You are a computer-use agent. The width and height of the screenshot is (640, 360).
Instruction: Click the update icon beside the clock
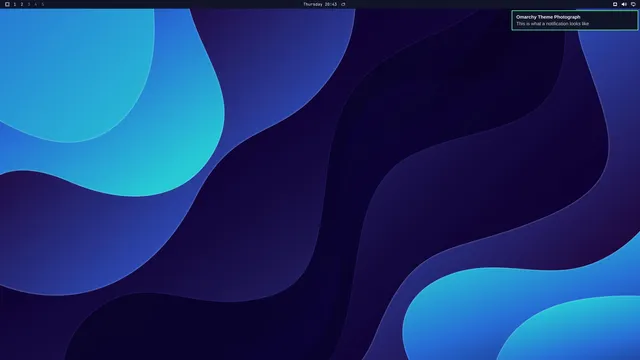pyautogui.click(x=343, y=4)
